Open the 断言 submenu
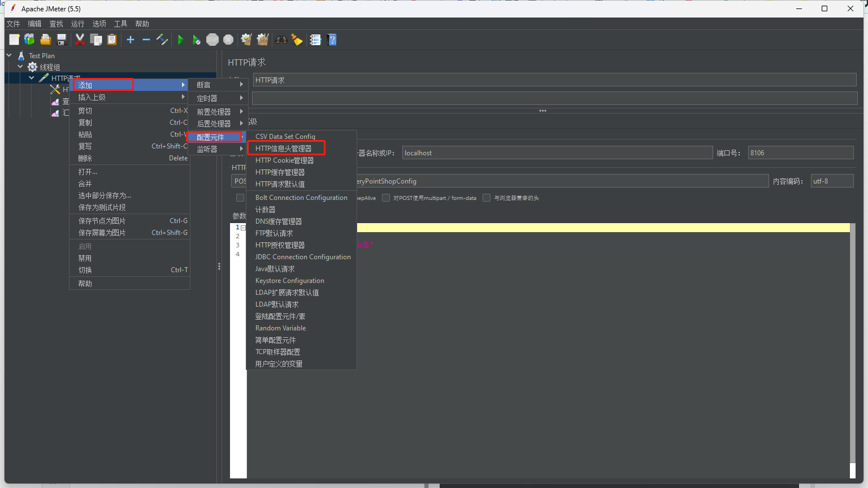Screen dimensions: 868x488 click(x=218, y=85)
